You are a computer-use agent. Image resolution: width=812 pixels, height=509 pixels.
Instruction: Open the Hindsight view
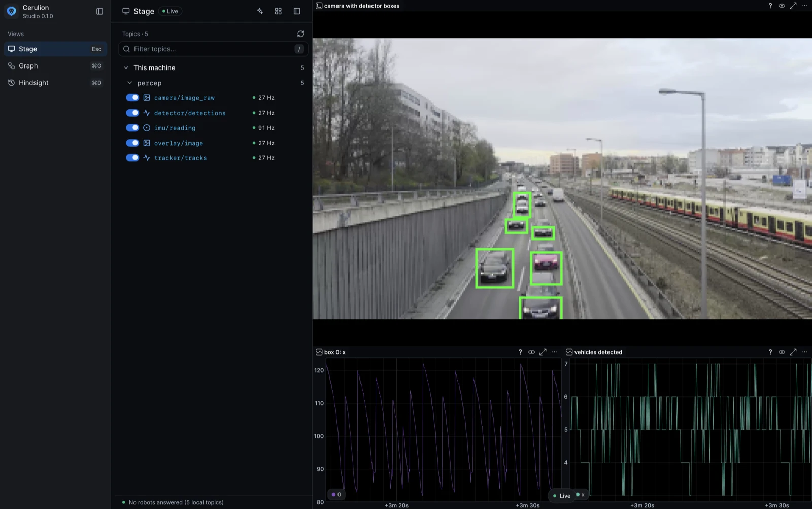tap(56, 83)
